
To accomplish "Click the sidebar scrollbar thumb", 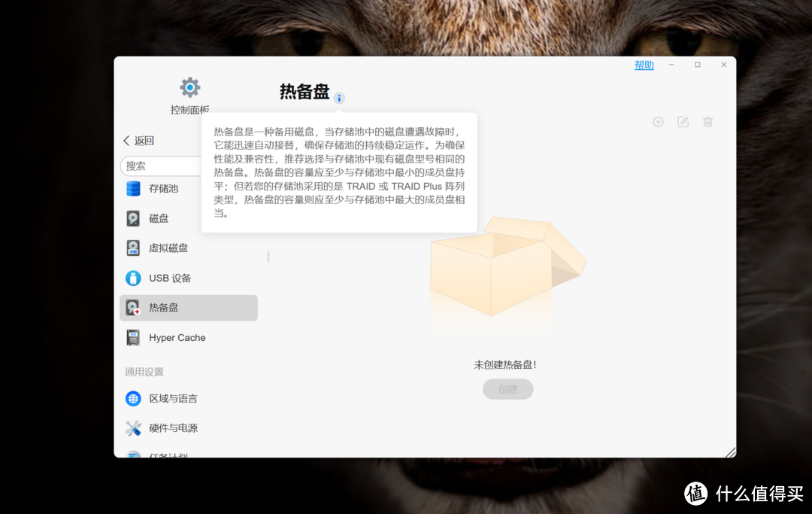I will [268, 256].
